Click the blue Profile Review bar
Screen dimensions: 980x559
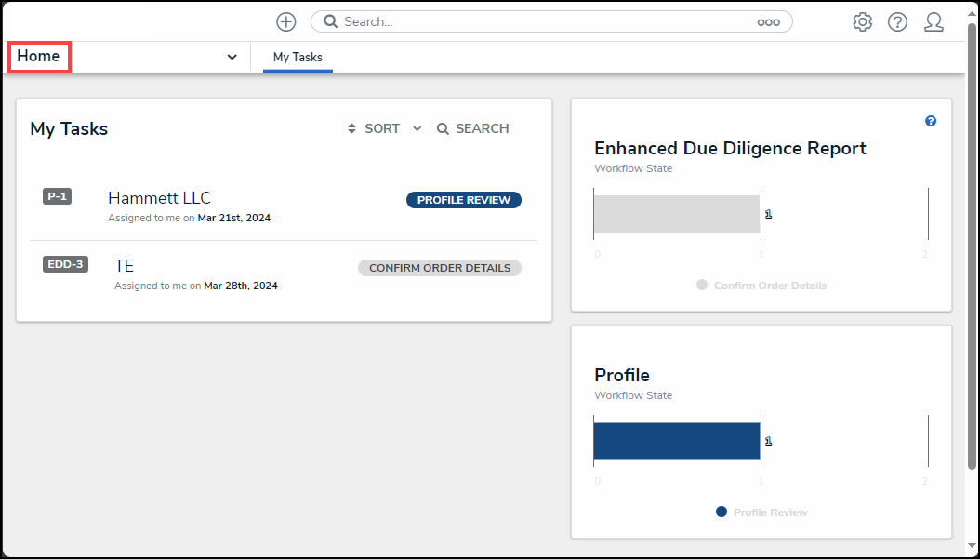[677, 442]
